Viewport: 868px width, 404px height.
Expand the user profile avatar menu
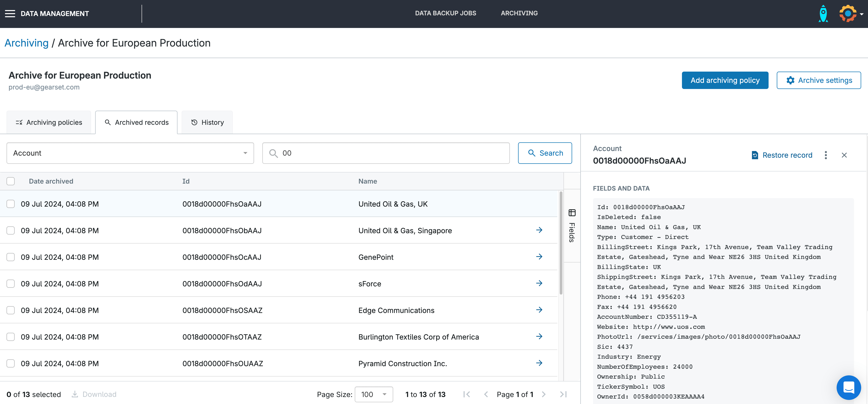pos(850,14)
